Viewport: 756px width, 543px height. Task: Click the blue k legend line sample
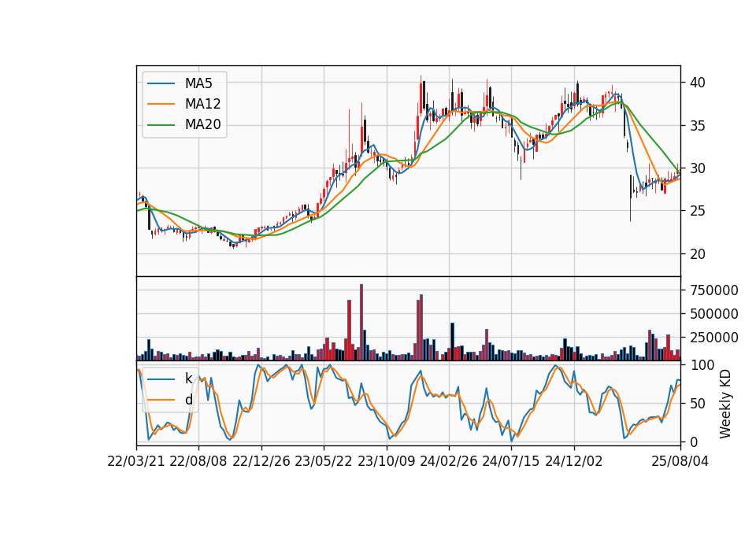(x=161, y=379)
